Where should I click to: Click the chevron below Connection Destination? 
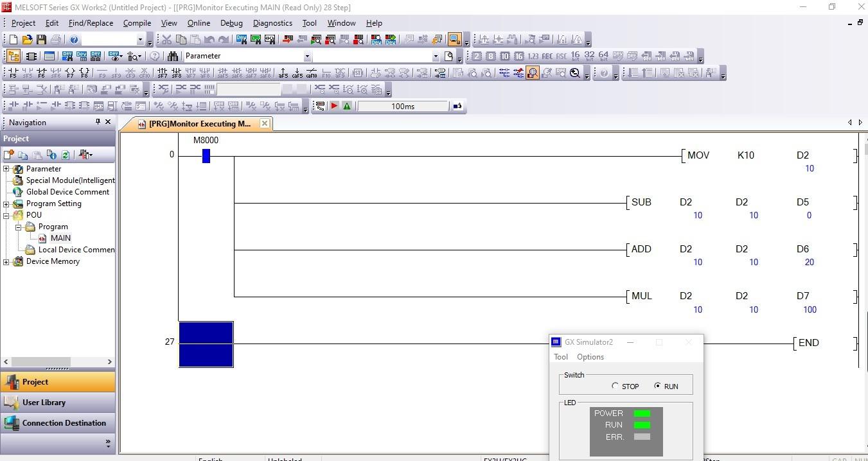pyautogui.click(x=107, y=442)
